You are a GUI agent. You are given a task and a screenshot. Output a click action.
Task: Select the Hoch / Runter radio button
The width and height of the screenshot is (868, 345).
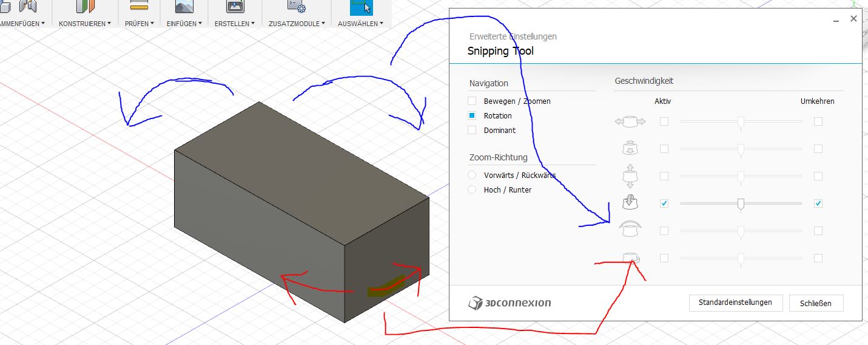pyautogui.click(x=472, y=190)
